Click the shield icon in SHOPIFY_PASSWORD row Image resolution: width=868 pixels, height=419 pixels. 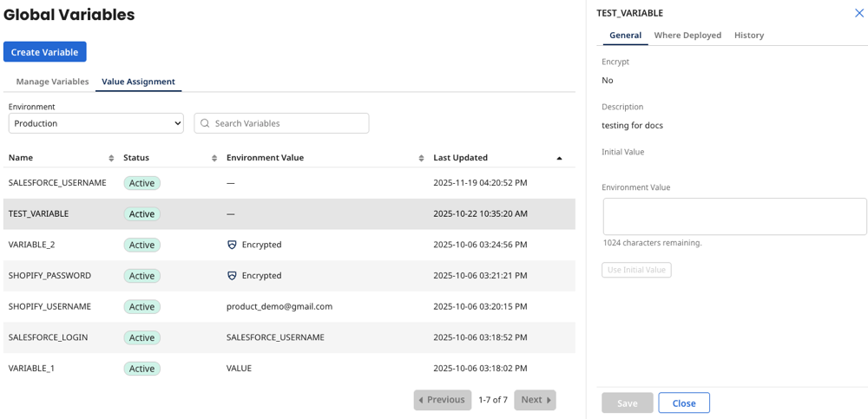232,276
